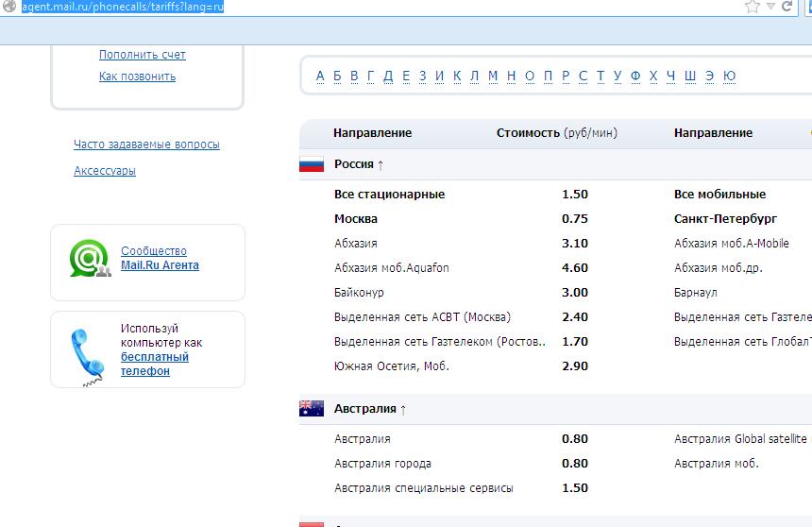The width and height of the screenshot is (812, 527).
Task: Jump to letter Д in alphabet index
Action: click(388, 76)
